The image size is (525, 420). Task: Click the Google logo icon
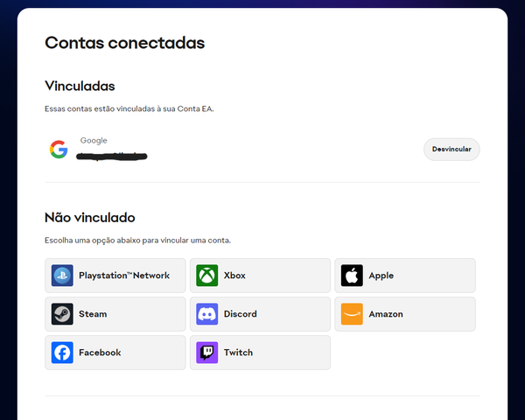pos(59,149)
